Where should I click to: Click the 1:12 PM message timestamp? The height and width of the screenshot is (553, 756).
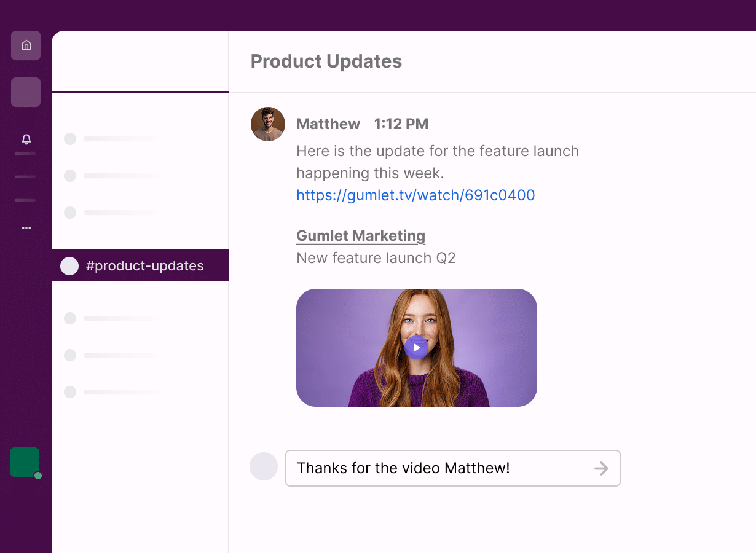point(401,124)
